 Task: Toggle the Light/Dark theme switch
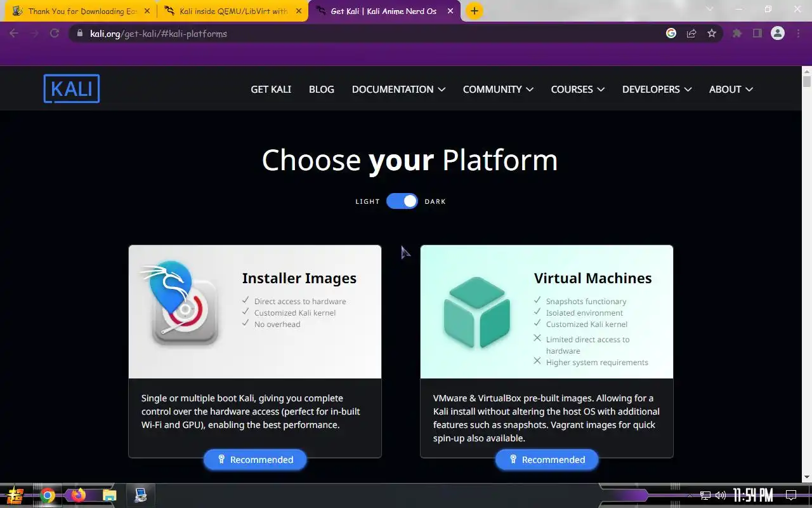(x=402, y=201)
